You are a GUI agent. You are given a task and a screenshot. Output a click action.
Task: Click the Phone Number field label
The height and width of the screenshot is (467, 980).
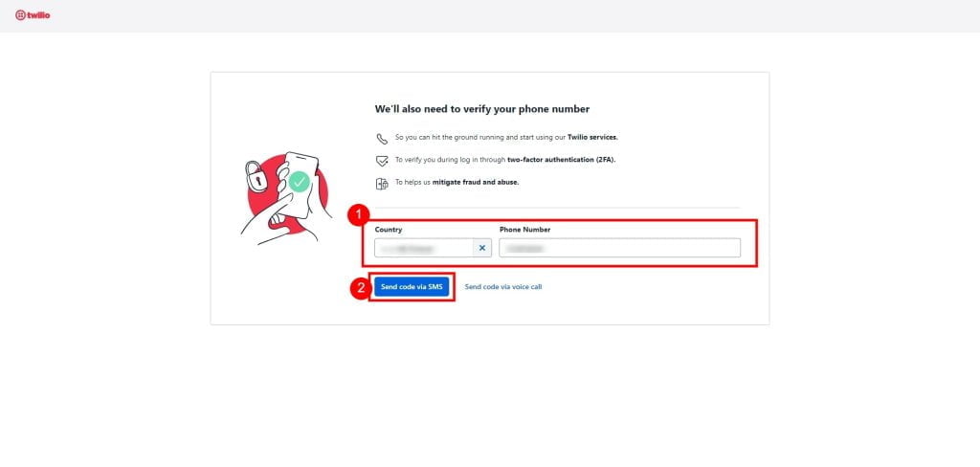point(524,230)
